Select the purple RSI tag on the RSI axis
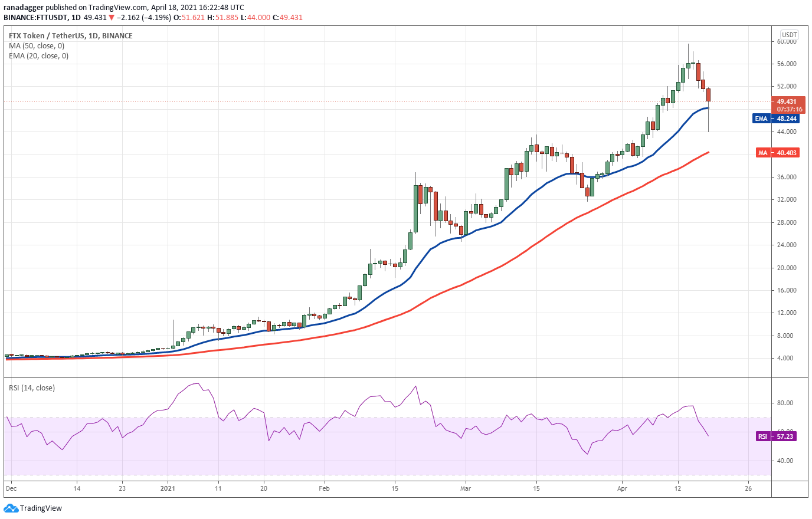Image resolution: width=812 pixels, height=519 pixels. [763, 436]
